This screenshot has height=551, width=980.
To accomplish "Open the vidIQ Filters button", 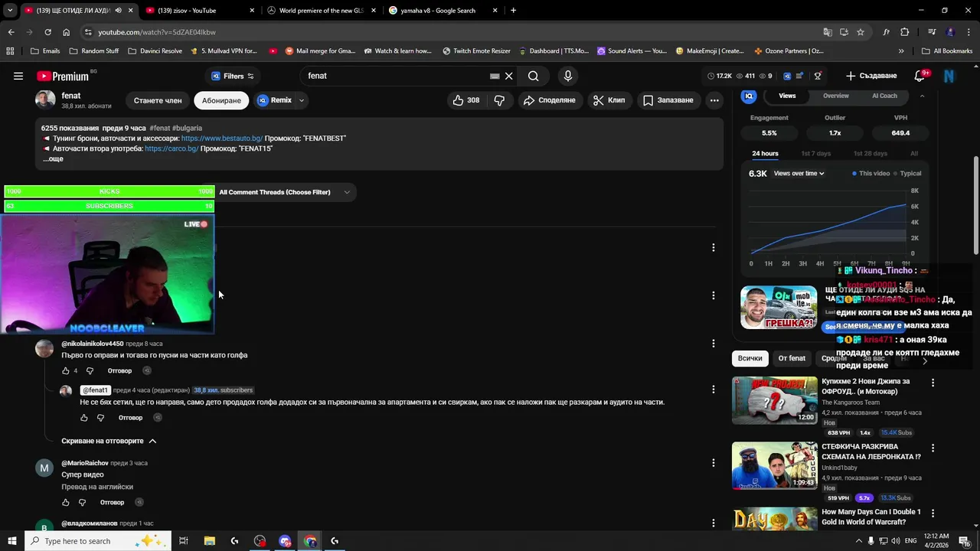I will point(232,76).
